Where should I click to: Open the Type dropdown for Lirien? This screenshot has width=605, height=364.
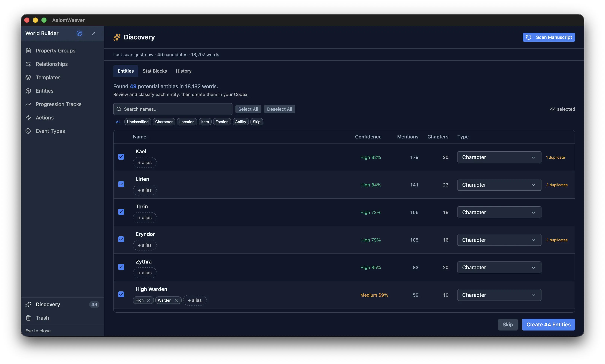499,185
